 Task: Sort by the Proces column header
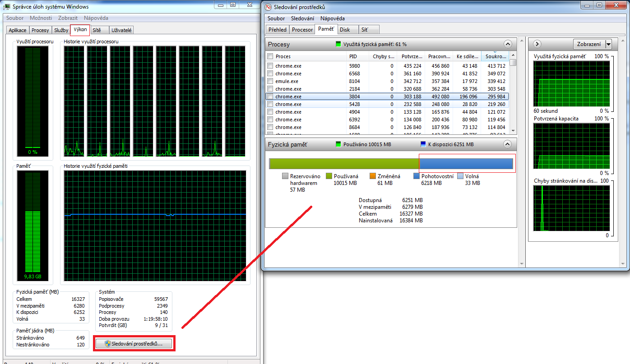pos(310,56)
